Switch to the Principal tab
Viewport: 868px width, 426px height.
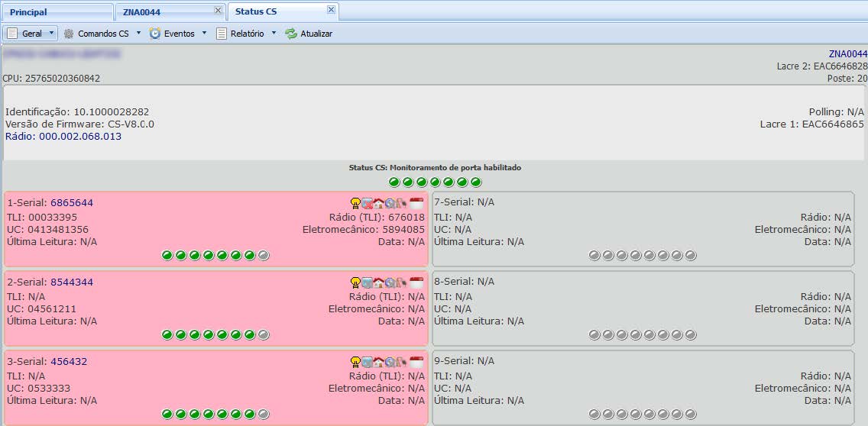(x=28, y=12)
